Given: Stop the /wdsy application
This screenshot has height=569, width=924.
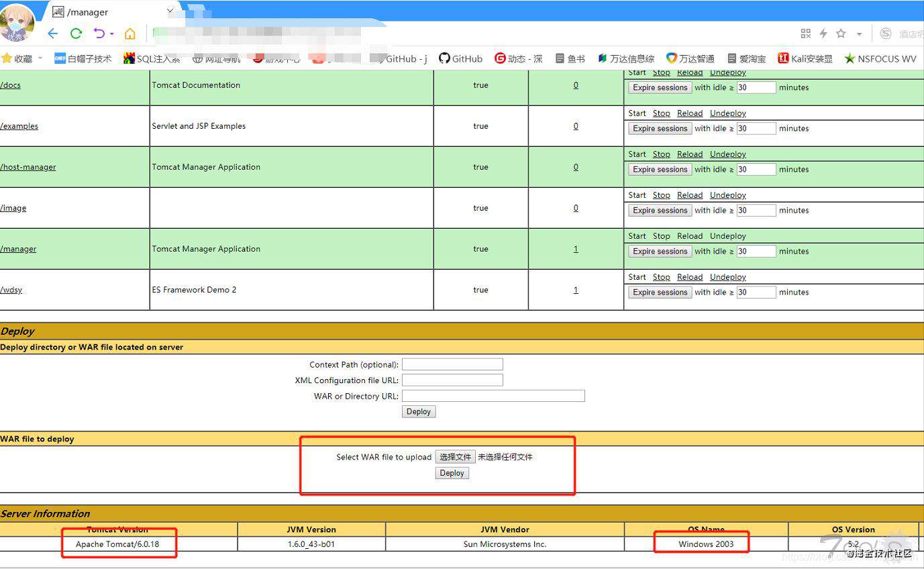Looking at the screenshot, I should click(662, 277).
